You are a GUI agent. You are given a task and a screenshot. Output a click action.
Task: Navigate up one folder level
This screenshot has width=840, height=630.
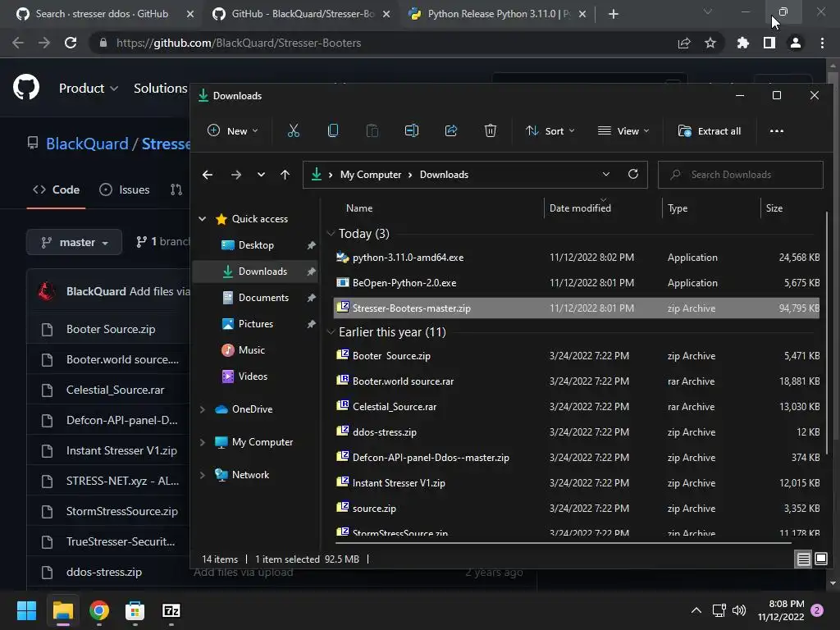pyautogui.click(x=285, y=175)
